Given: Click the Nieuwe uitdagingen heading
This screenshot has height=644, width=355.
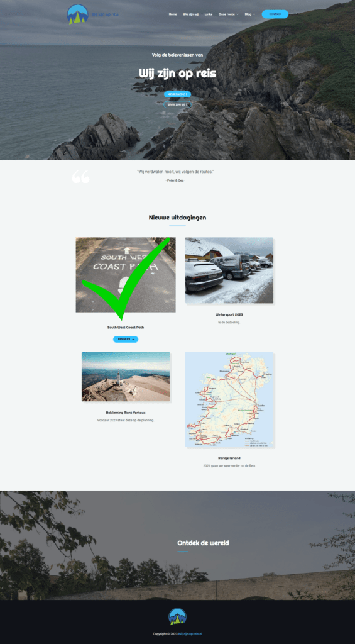Looking at the screenshot, I should coord(177,217).
